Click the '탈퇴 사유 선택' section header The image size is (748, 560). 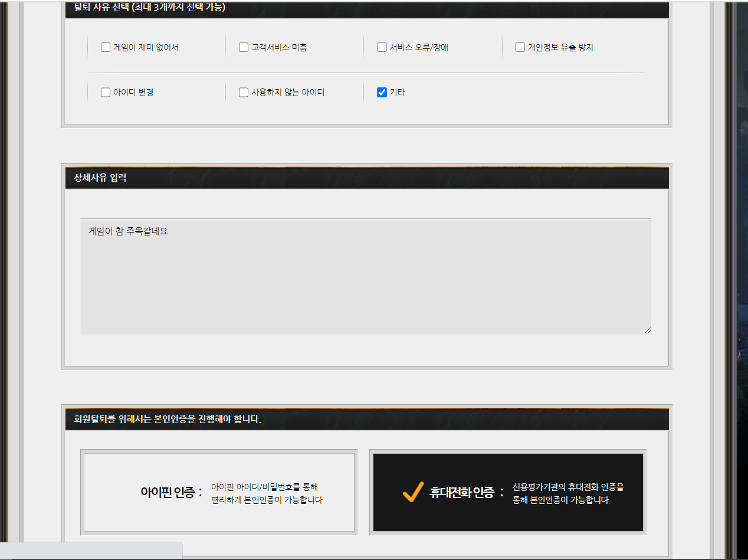pyautogui.click(x=150, y=8)
